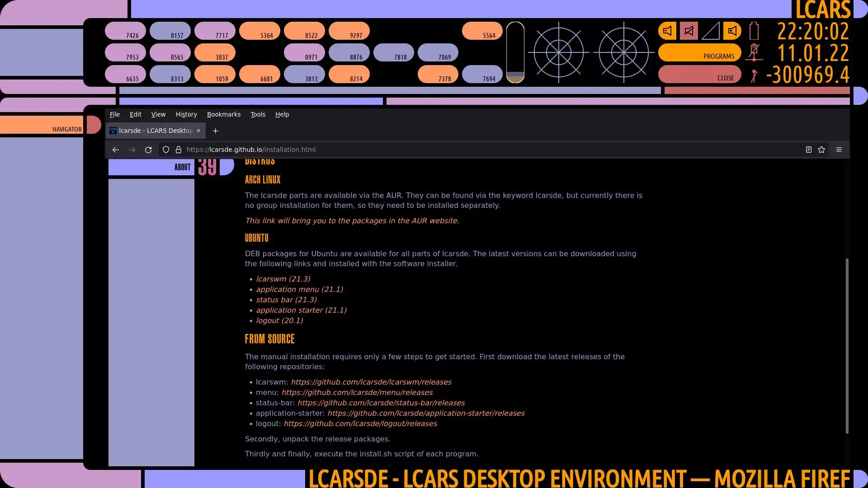The width and height of the screenshot is (868, 488).
Task: Open the PROGRAMS menu button
Action: (699, 52)
